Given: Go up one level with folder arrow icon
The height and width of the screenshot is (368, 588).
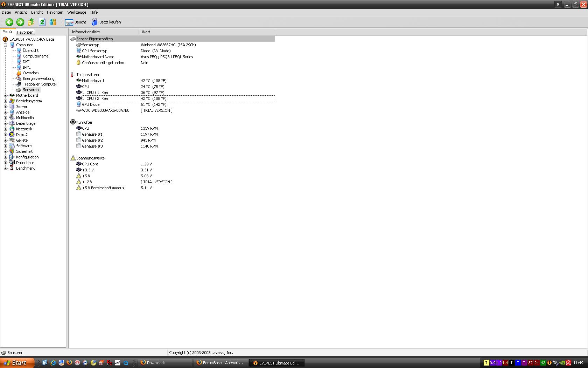Looking at the screenshot, I should point(31,22).
